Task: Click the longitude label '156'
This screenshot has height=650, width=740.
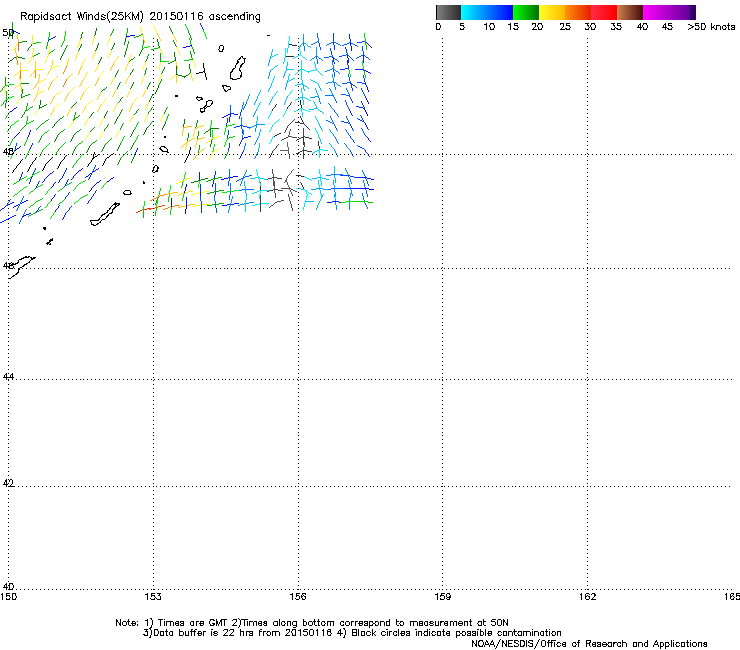Action: (298, 597)
